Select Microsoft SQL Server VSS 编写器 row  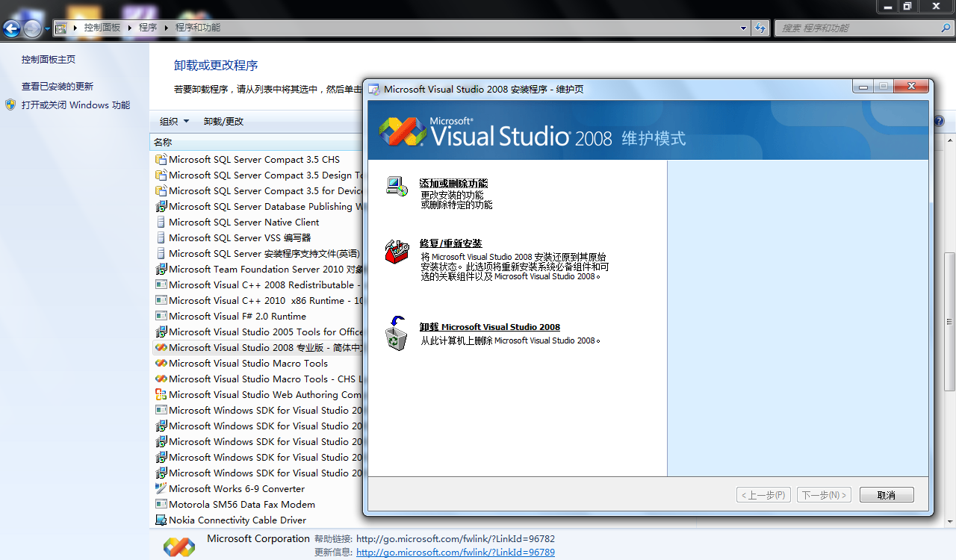point(258,237)
